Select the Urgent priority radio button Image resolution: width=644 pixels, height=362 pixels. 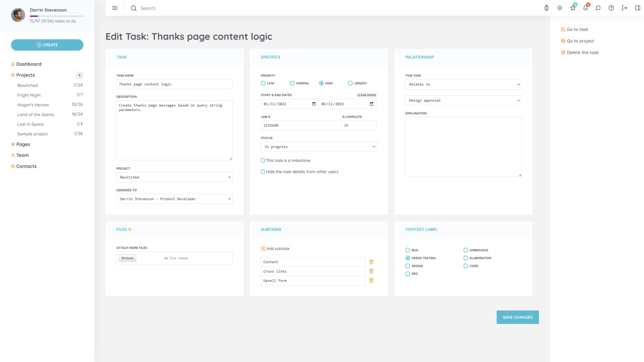coord(350,83)
